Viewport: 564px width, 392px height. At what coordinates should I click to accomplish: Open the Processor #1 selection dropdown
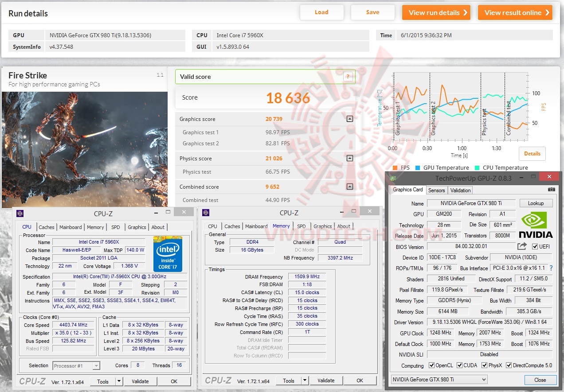click(x=76, y=366)
